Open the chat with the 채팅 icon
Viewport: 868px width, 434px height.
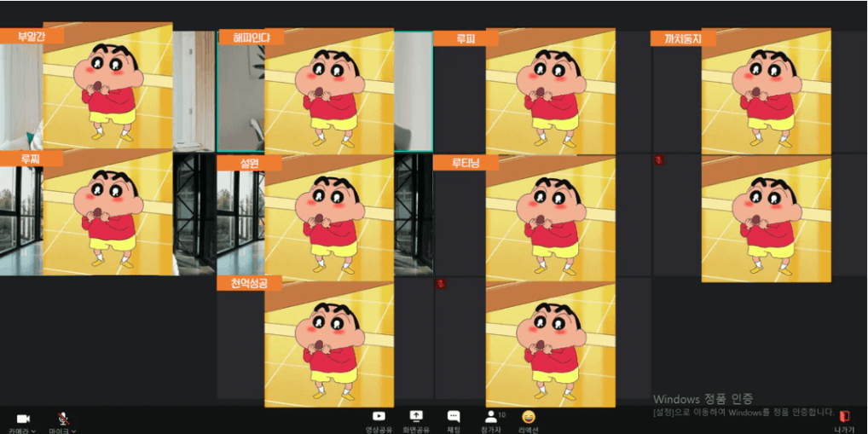(454, 416)
